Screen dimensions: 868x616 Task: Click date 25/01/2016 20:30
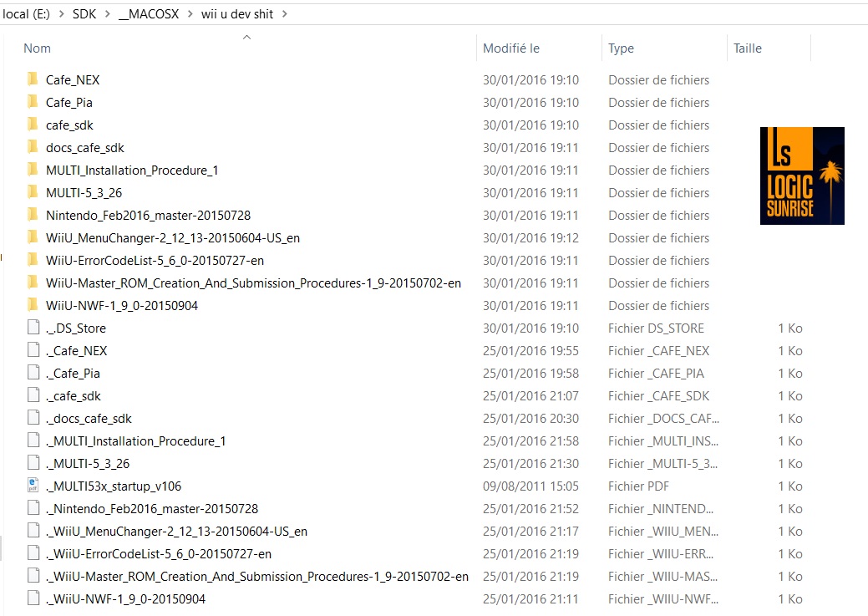(x=530, y=418)
